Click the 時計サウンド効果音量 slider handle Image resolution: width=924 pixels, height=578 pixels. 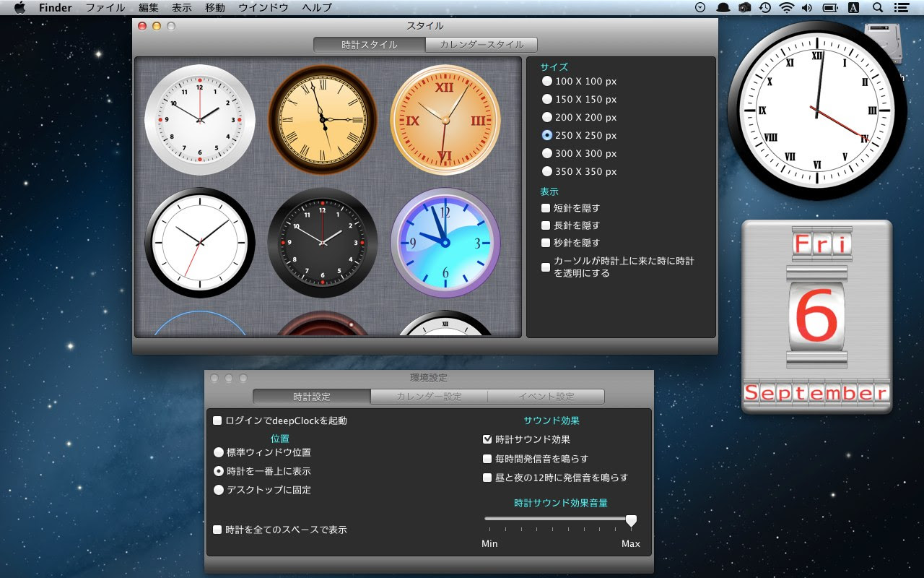click(x=631, y=520)
